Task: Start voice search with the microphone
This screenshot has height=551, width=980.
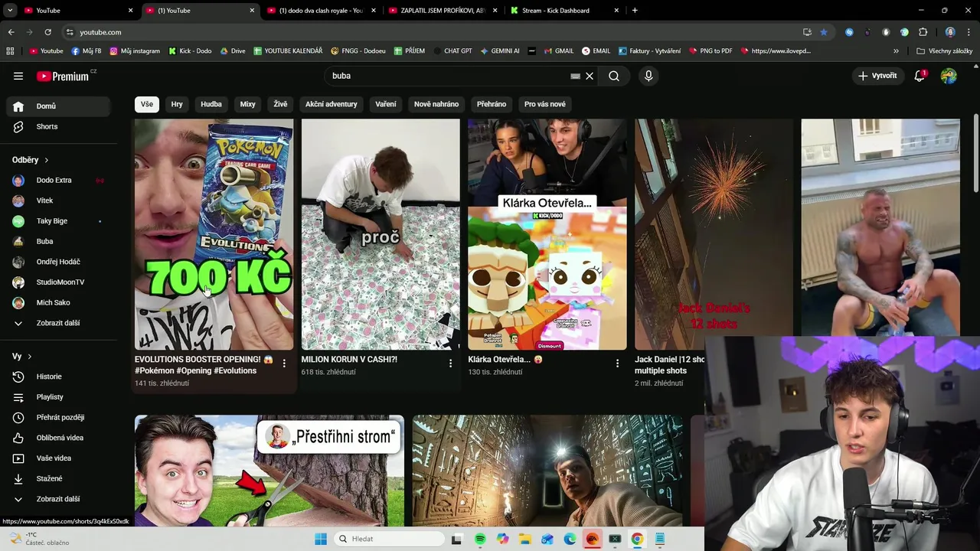Action: 648,76
